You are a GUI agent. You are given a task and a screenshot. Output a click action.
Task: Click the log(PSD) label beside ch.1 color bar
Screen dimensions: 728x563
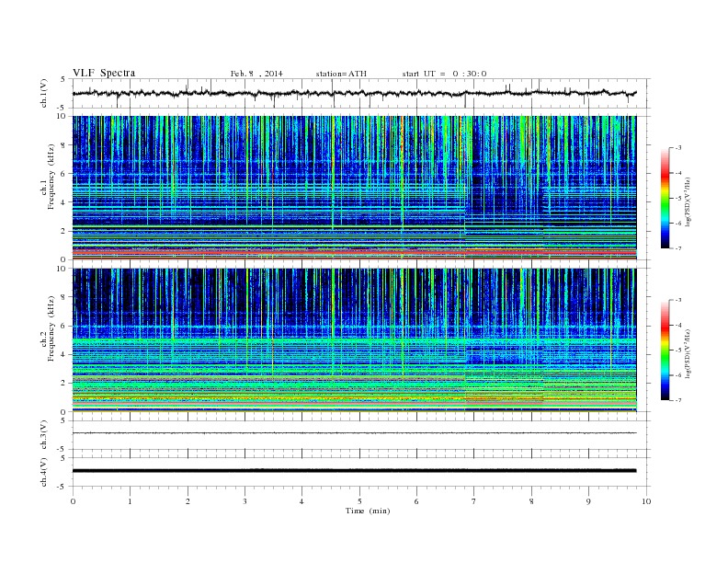click(688, 201)
